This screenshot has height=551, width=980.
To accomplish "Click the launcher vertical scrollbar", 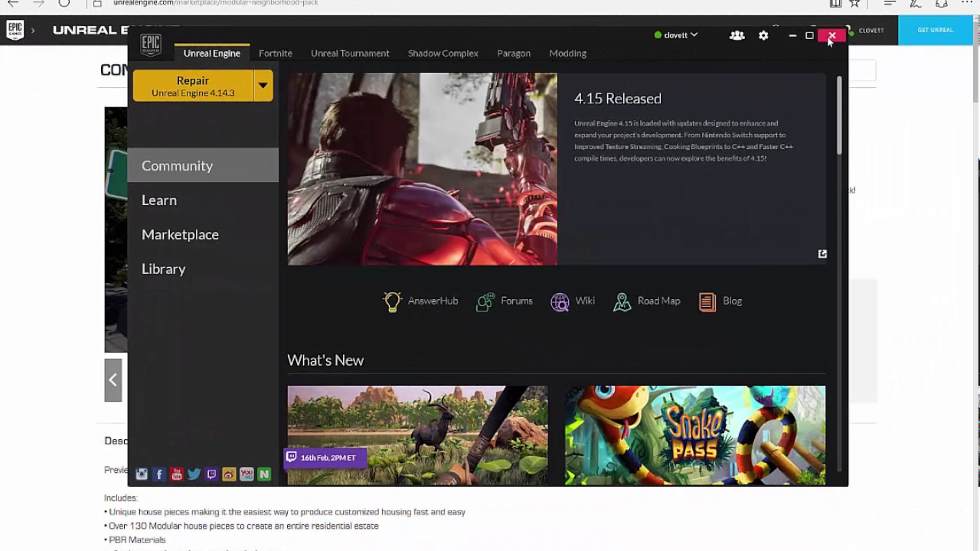I will point(839,115).
